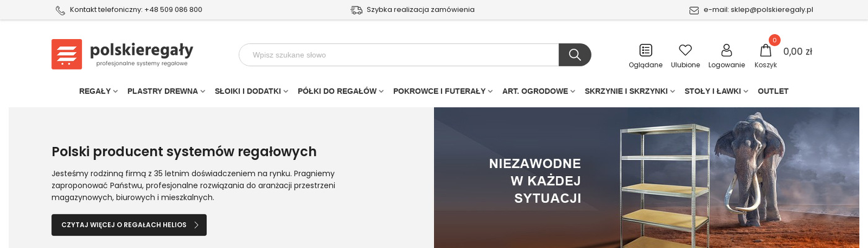This screenshot has width=868, height=248.
Task: Open the Koszyk shopping bag icon
Action: [x=766, y=50]
